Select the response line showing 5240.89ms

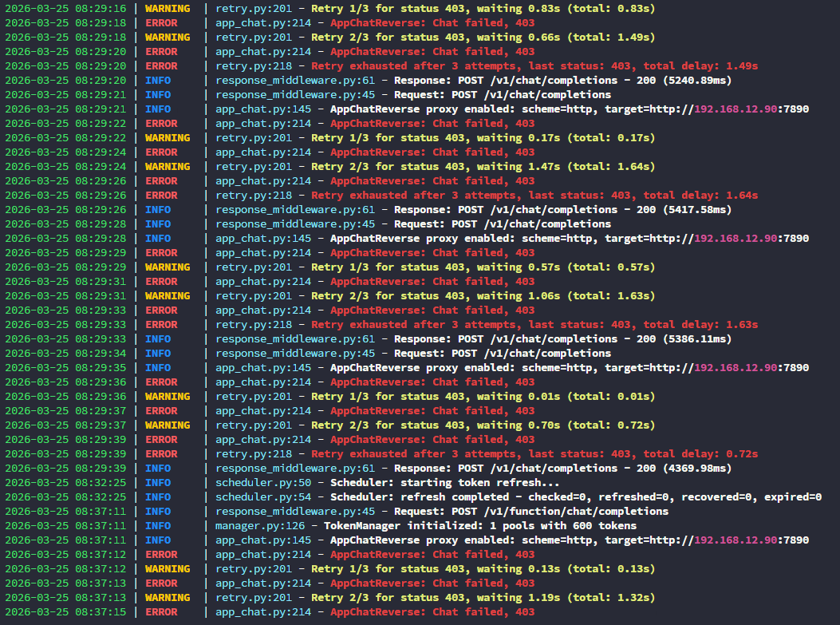click(x=562, y=81)
